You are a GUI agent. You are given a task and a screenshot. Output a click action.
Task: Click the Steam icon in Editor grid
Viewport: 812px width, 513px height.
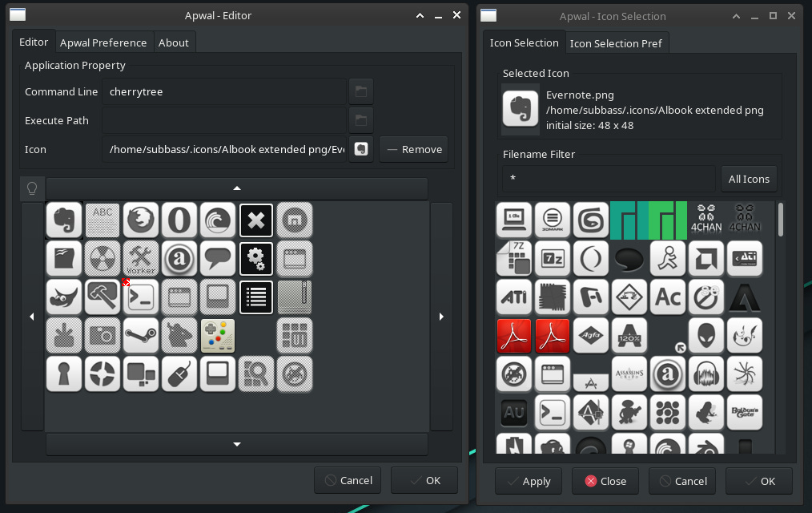[141, 335]
